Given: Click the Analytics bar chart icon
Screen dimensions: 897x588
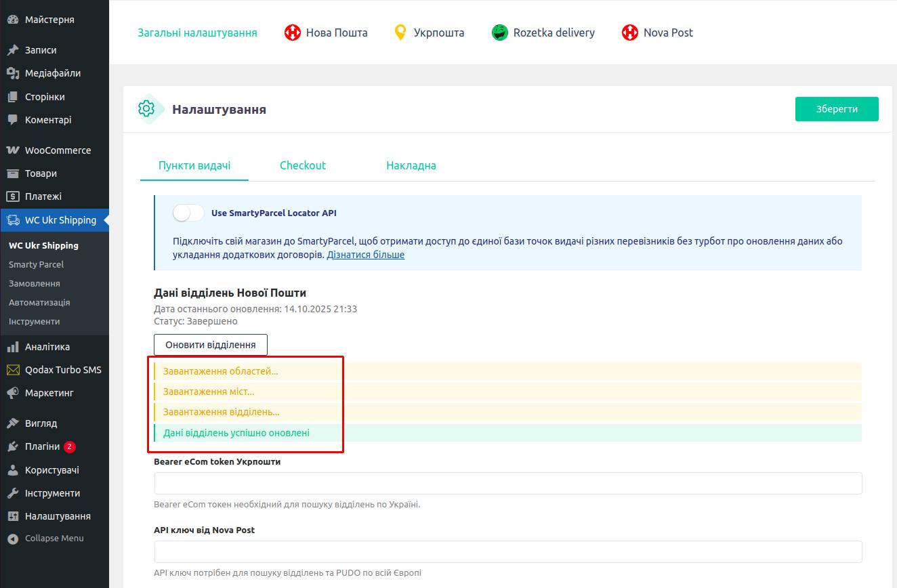Looking at the screenshot, I should (13, 347).
